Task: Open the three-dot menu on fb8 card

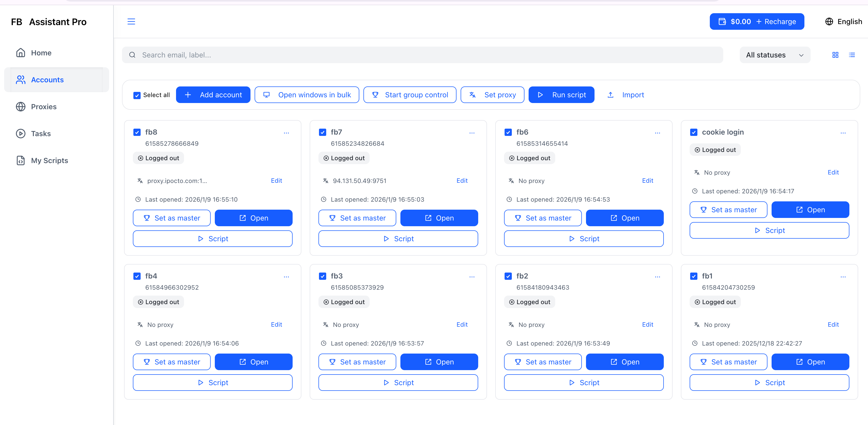Action: tap(286, 133)
